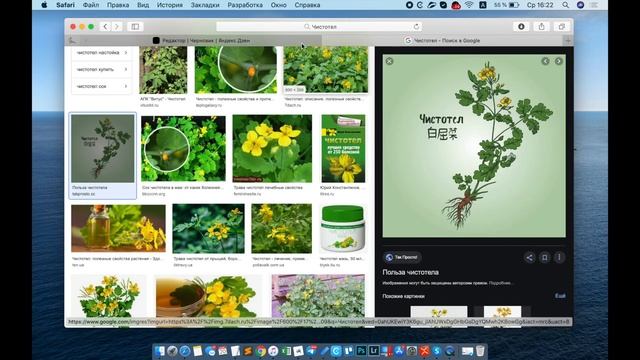Open Lightroom from the Dock

[x=374, y=351]
